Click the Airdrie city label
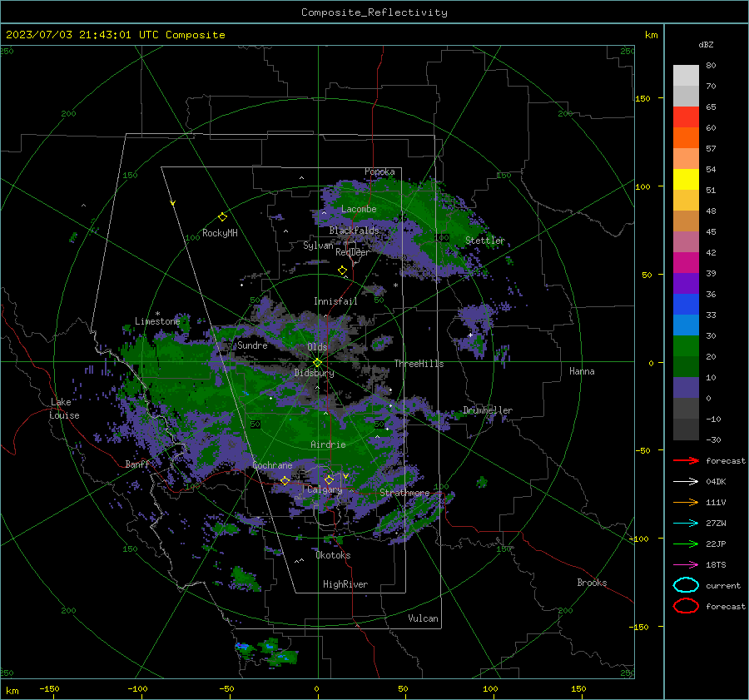The image size is (749, 700). tap(328, 444)
